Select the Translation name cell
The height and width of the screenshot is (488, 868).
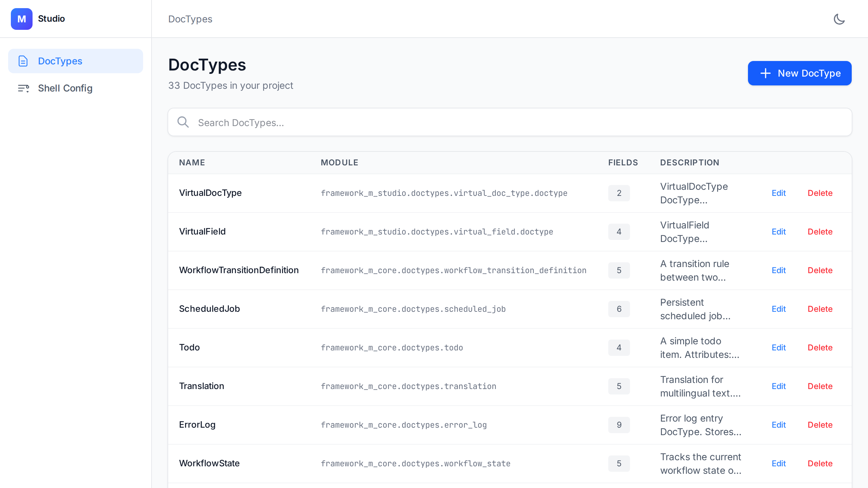click(x=201, y=386)
